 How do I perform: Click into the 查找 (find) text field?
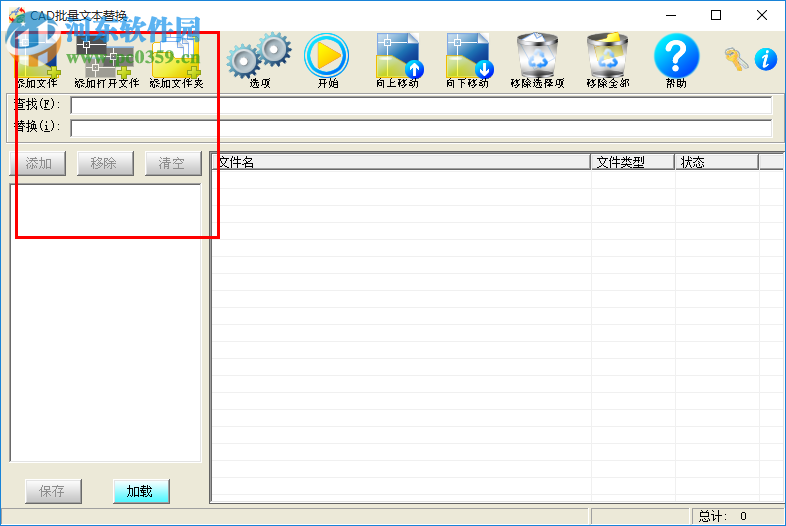coord(421,105)
